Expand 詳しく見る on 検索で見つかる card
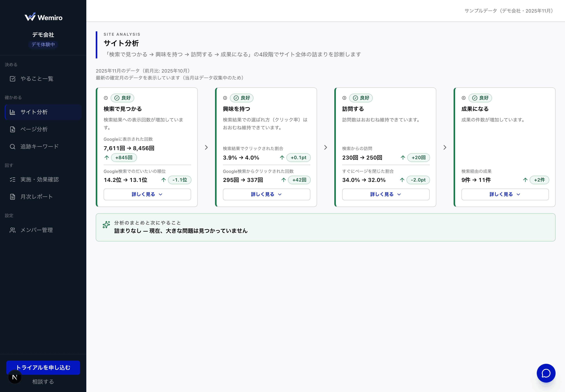565x392 pixels. [x=147, y=194]
